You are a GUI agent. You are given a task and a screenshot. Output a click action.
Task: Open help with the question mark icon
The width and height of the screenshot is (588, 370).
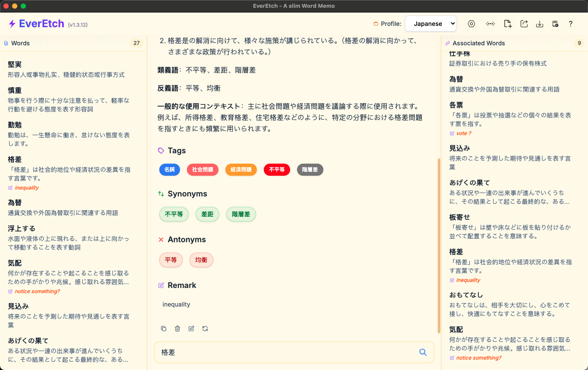[570, 24]
